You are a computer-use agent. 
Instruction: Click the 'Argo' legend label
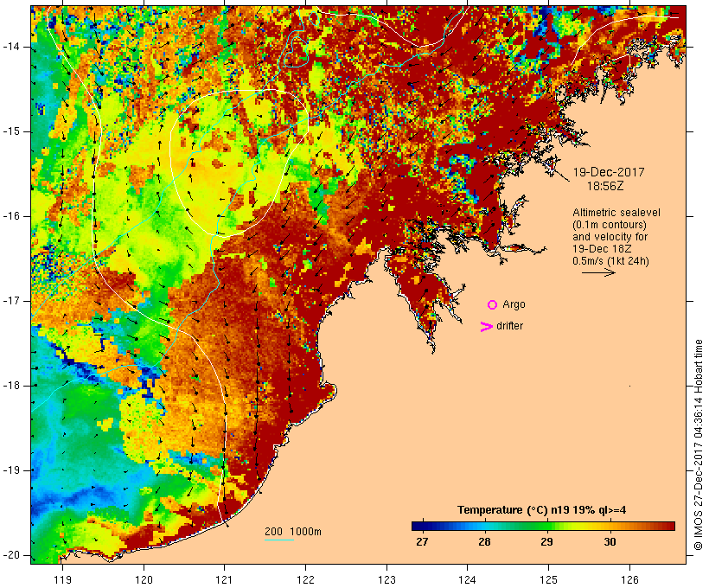click(x=514, y=304)
